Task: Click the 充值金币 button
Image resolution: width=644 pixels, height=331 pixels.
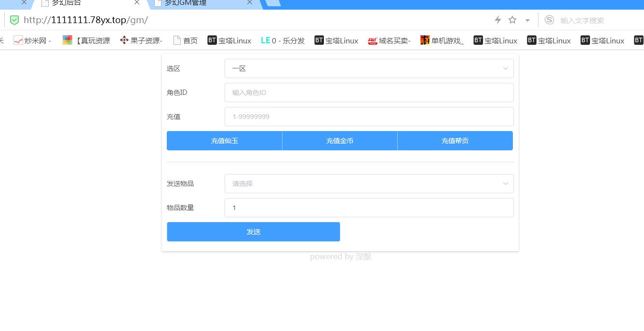Action: tap(339, 141)
